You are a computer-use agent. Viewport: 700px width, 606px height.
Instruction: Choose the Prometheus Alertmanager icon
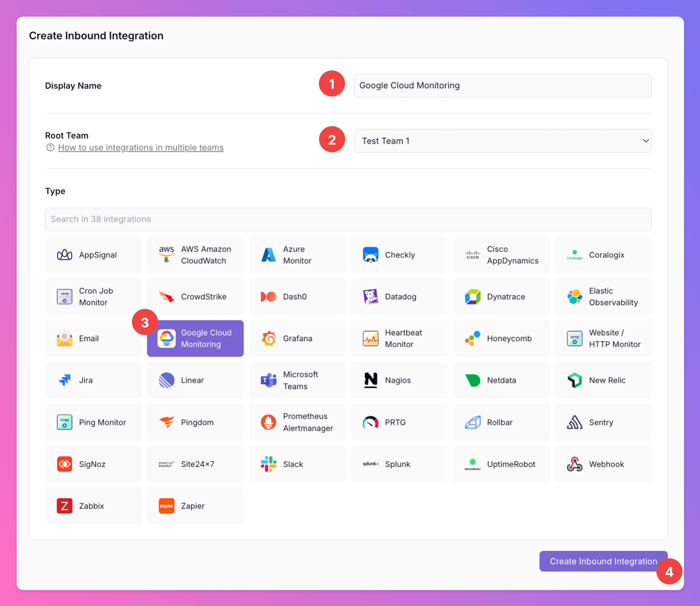click(269, 422)
